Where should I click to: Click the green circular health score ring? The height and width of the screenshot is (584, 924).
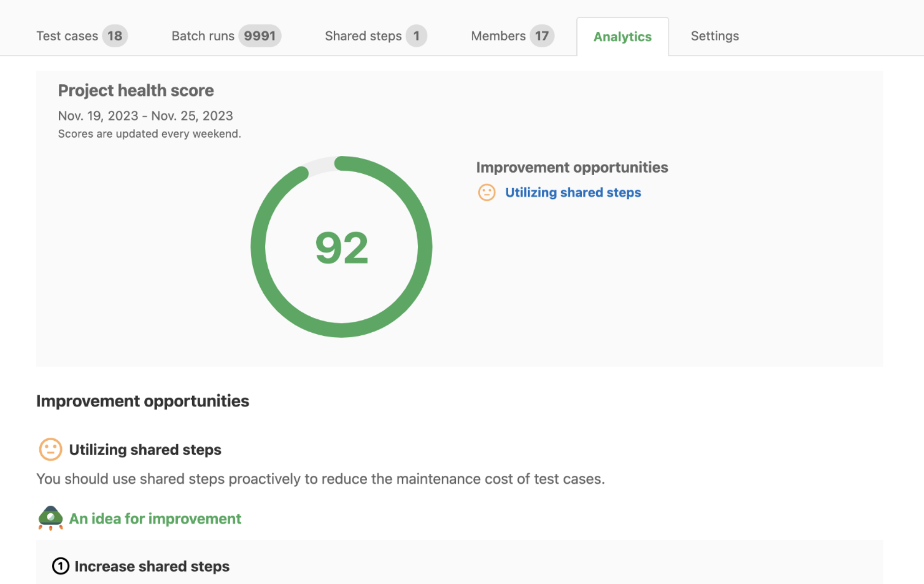(x=424, y=247)
